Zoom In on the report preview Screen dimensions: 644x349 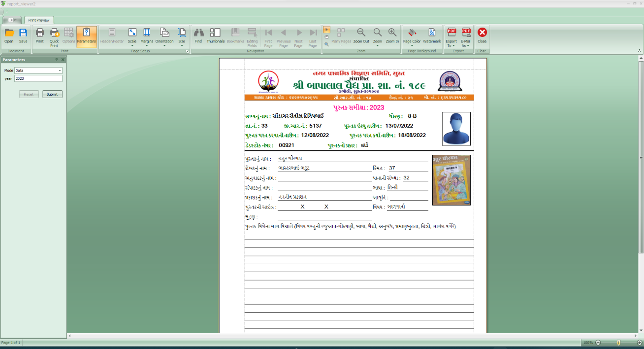(x=392, y=34)
